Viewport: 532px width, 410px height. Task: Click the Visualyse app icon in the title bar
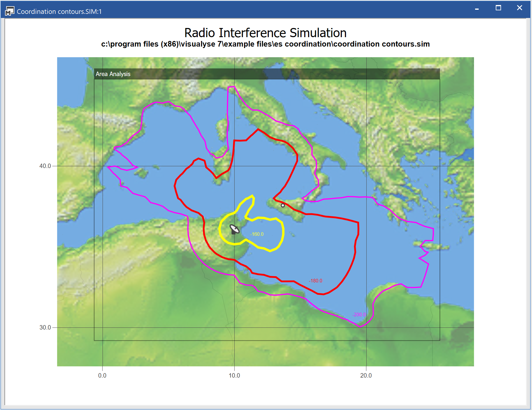tap(9, 11)
